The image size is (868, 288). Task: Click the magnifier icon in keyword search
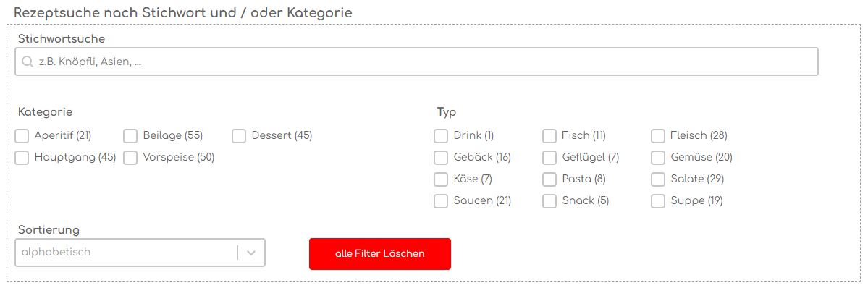[x=27, y=62]
